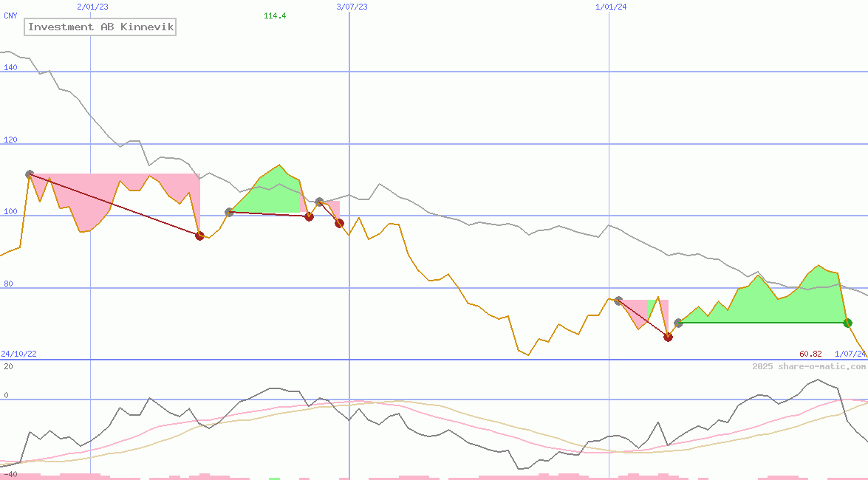Viewport: 868px width, 480px height.
Task: Click the CNY currency label
Action: point(10,16)
